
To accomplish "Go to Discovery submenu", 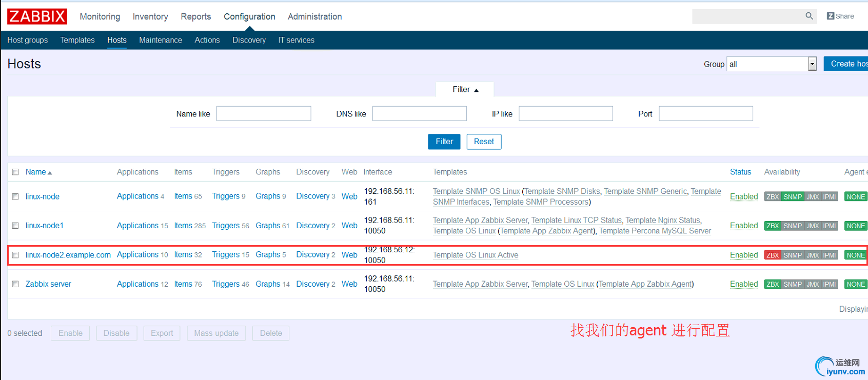I will click(x=249, y=40).
